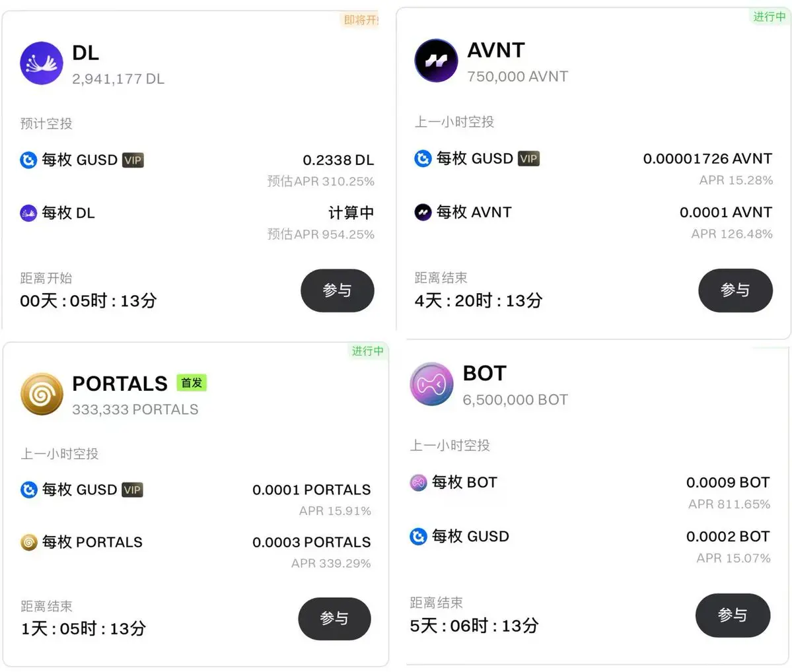This screenshot has height=672, width=792.
Task: Click VIP badge in the AVNT card
Action: [528, 158]
